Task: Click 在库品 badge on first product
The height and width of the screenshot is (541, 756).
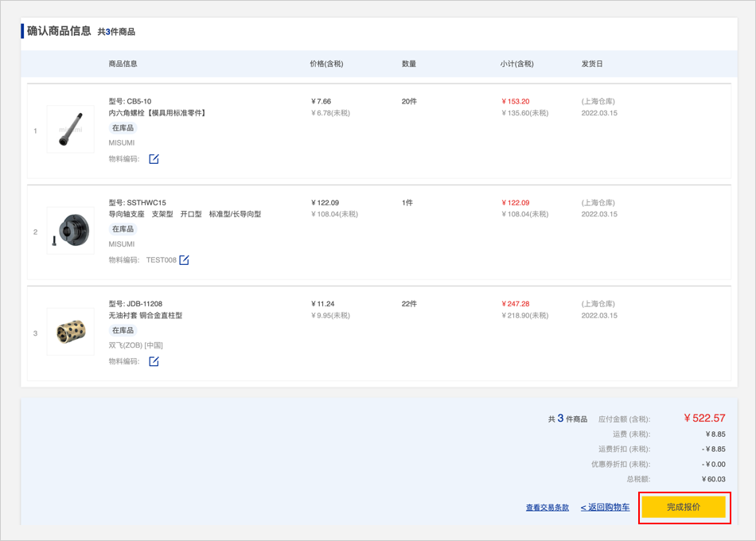Action: point(123,128)
